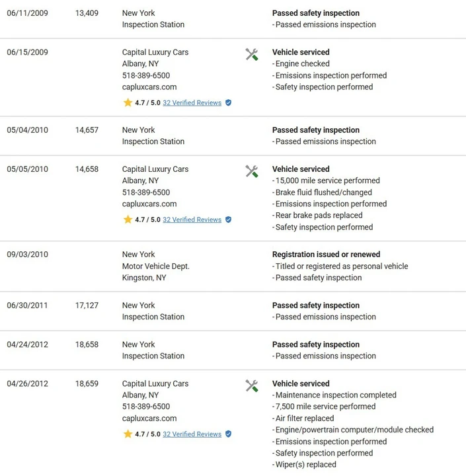Click the Motor Vehicle Dept. source text
The width and height of the screenshot is (466, 476).
[x=156, y=266]
